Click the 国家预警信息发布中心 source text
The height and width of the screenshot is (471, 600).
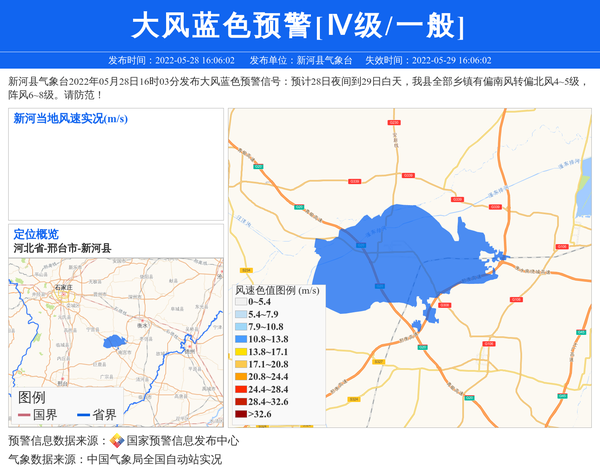coord(182,440)
